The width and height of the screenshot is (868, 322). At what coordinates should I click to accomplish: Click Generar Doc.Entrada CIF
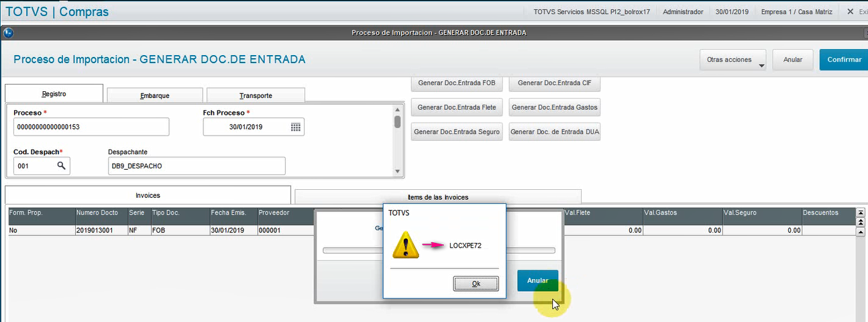555,83
